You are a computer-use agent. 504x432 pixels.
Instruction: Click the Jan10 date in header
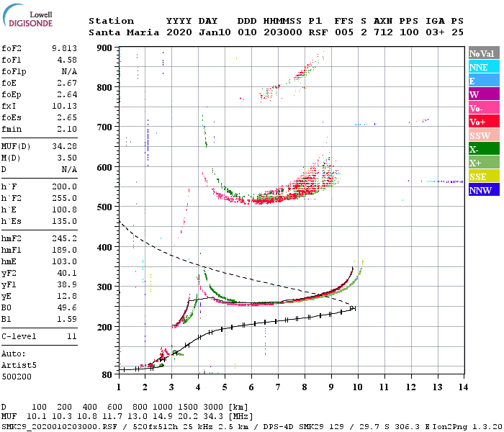tap(215, 32)
